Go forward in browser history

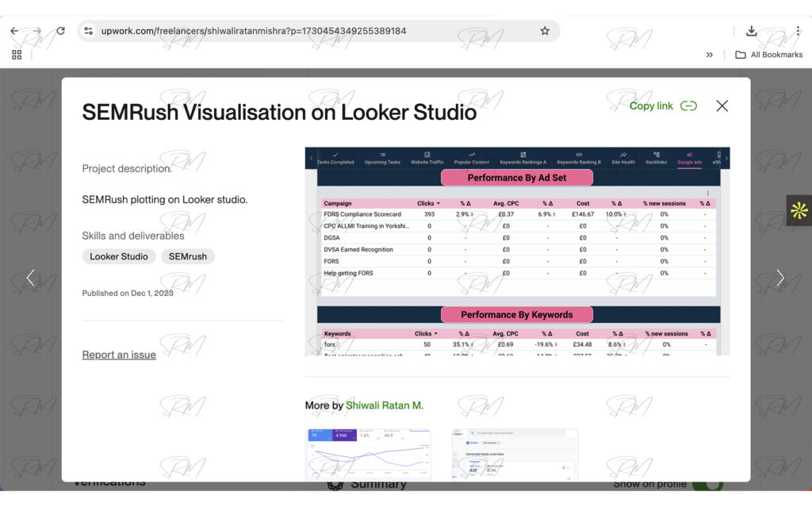tap(36, 31)
